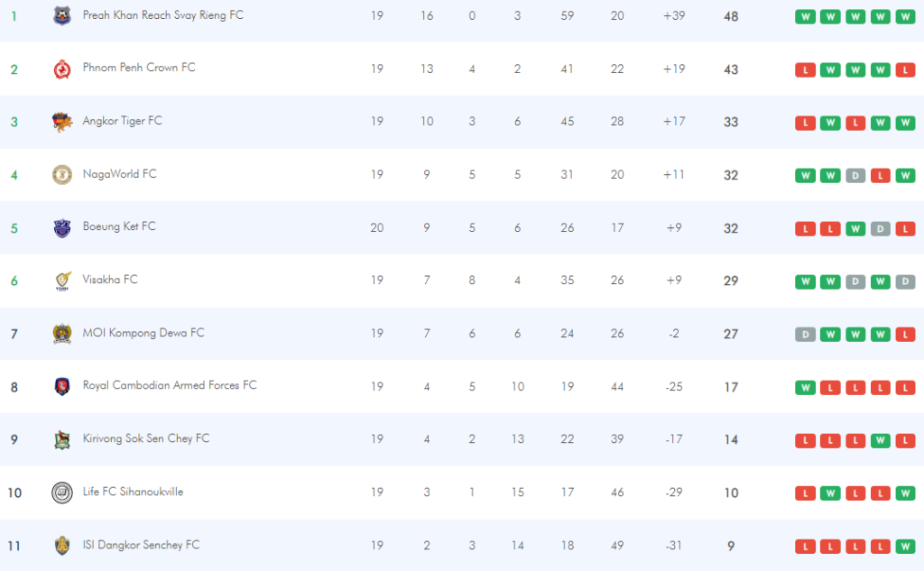Image resolution: width=924 pixels, height=571 pixels.
Task: Click MOI Kompong Dewa's gray draw badge
Action: 805,335
